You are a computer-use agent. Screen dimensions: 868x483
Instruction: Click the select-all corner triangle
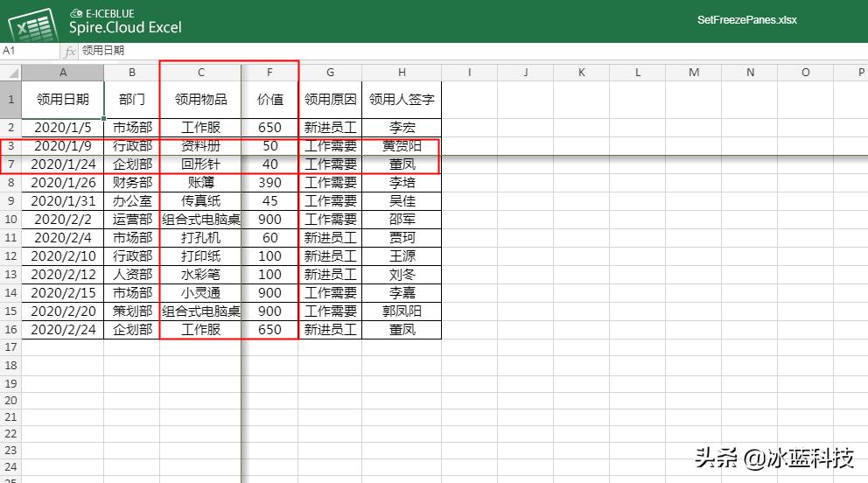[10, 73]
